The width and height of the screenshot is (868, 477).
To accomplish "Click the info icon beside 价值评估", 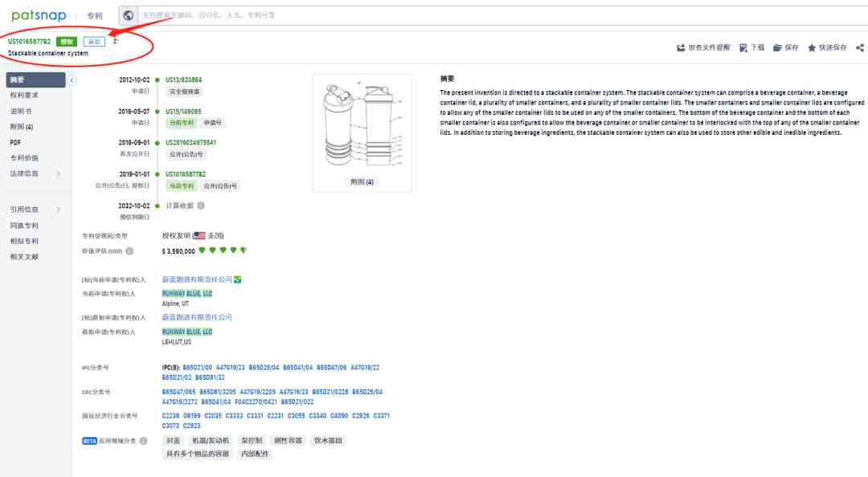I will pyautogui.click(x=129, y=251).
